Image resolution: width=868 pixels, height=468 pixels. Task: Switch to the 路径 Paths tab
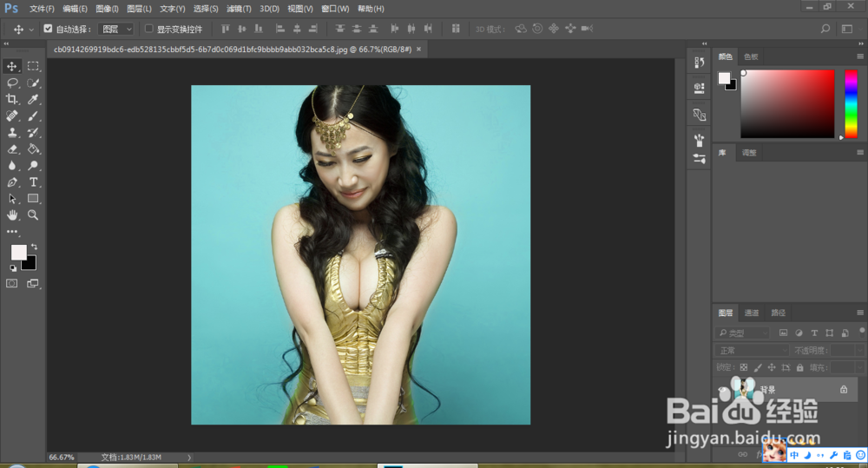click(779, 313)
